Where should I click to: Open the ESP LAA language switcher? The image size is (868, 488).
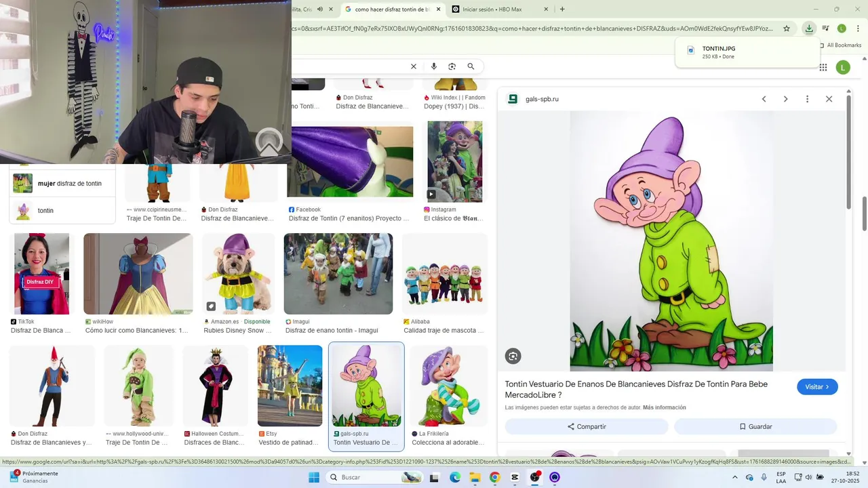click(x=781, y=477)
